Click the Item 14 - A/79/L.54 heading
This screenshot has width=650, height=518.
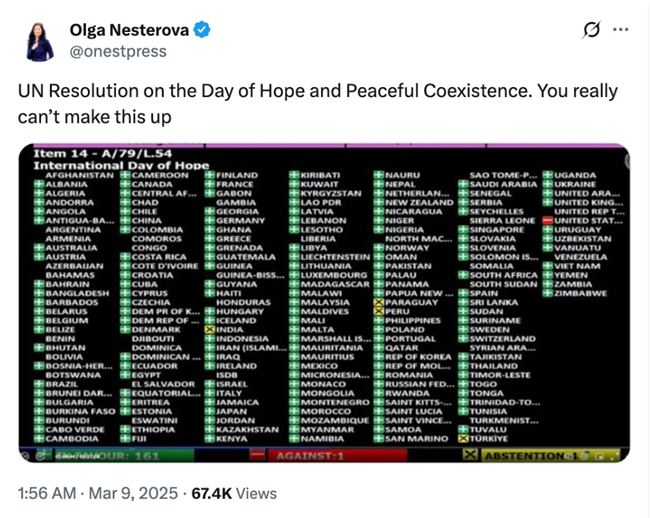point(103,153)
